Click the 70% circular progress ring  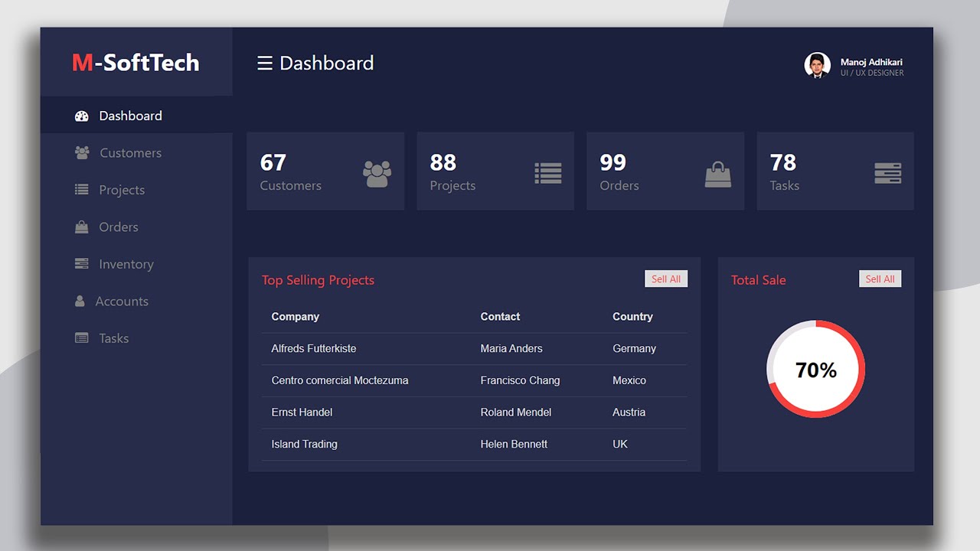click(816, 370)
